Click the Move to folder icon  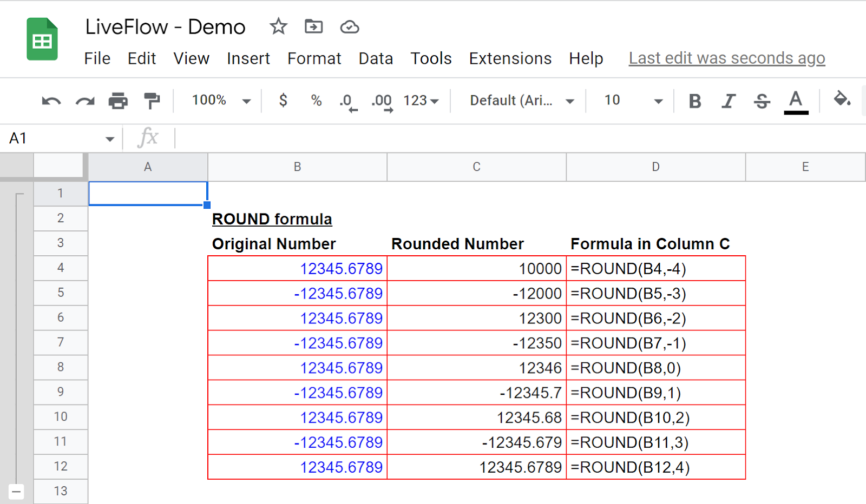pyautogui.click(x=313, y=26)
